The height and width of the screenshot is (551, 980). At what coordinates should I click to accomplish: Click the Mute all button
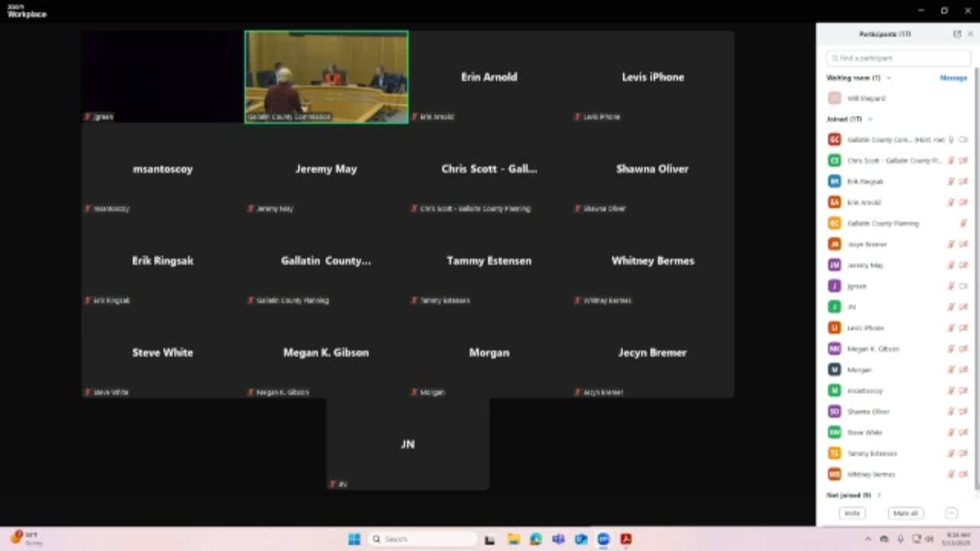[x=905, y=513]
